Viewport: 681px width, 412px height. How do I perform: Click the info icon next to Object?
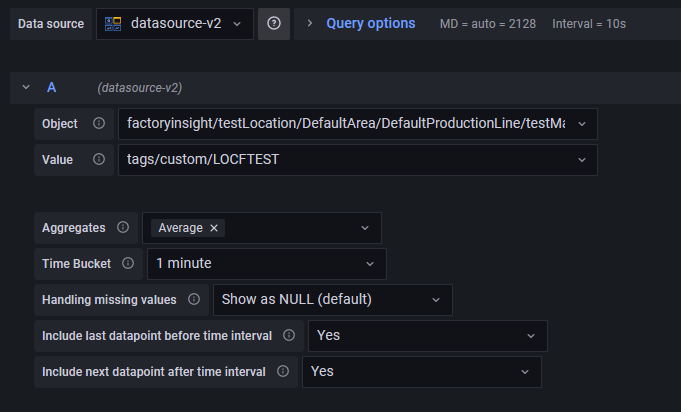pyautogui.click(x=99, y=123)
